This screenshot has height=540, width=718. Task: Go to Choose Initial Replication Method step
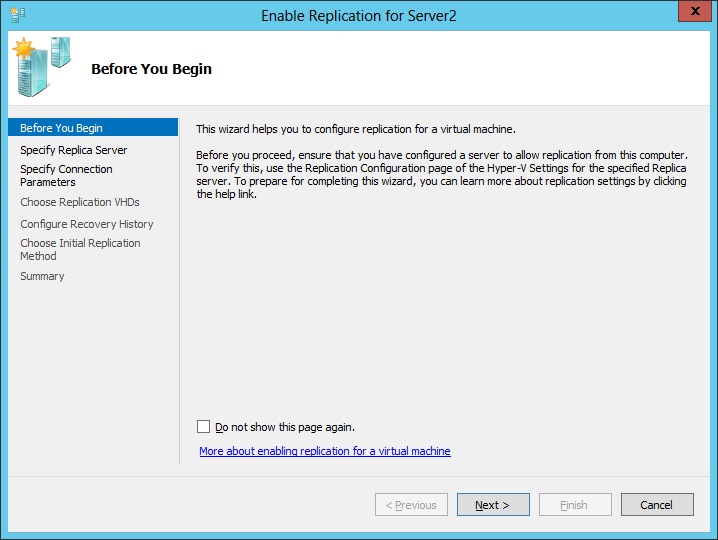tap(80, 249)
